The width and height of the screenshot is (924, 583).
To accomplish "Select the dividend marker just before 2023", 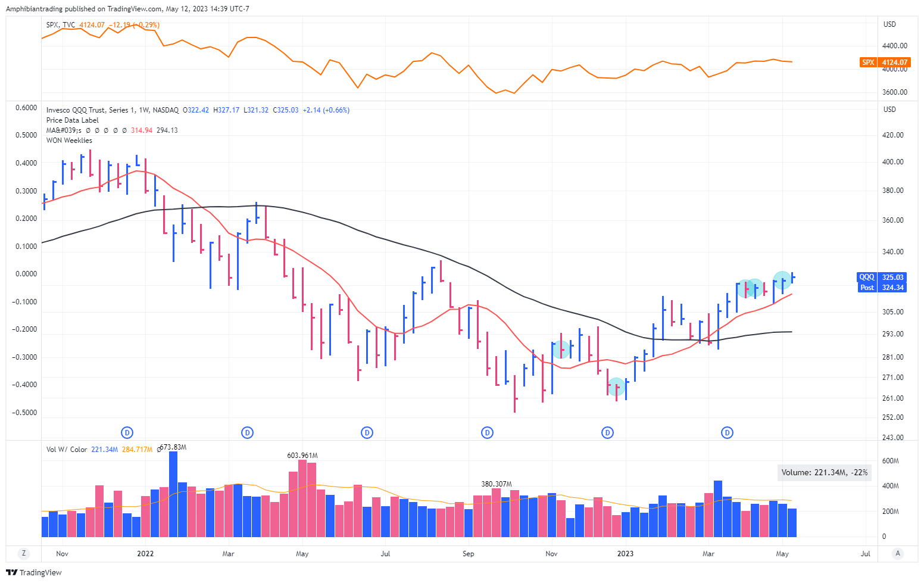I will tap(607, 432).
